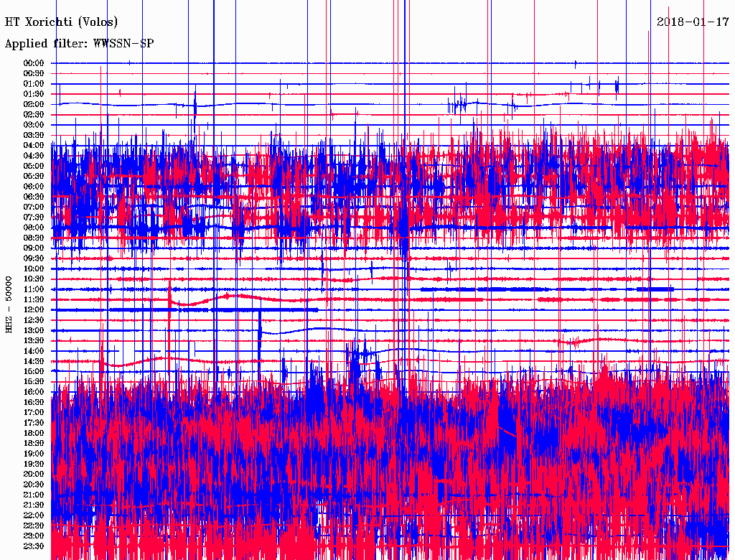
Task: Click the 12:00 time row label
Action: click(x=34, y=309)
